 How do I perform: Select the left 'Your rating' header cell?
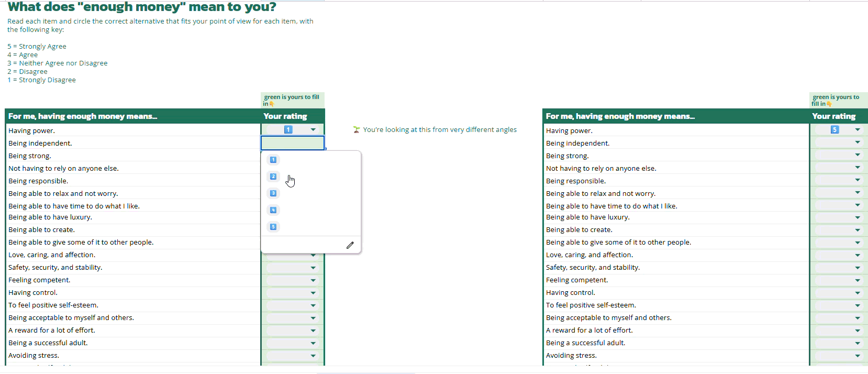tap(292, 116)
